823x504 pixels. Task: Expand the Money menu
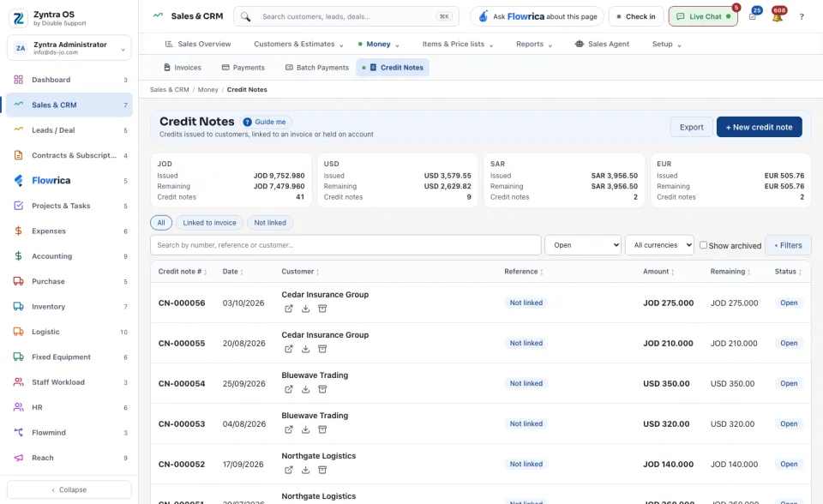click(x=378, y=44)
